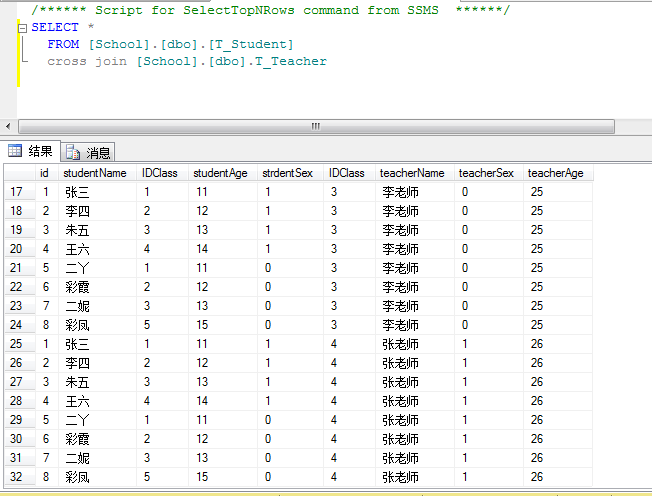
Task: Select the teacherSex column header
Action: pos(489,173)
